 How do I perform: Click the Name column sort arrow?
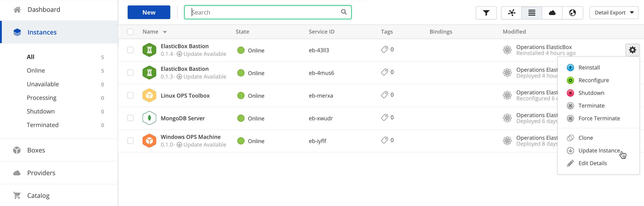(165, 32)
